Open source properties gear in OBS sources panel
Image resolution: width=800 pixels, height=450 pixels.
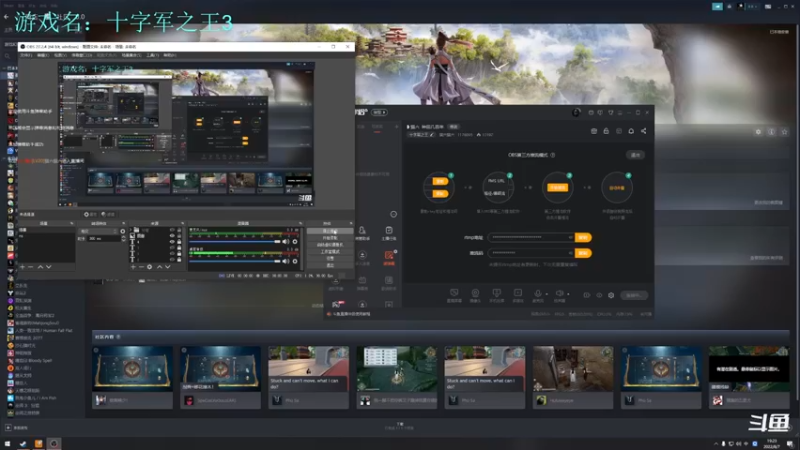(x=149, y=267)
